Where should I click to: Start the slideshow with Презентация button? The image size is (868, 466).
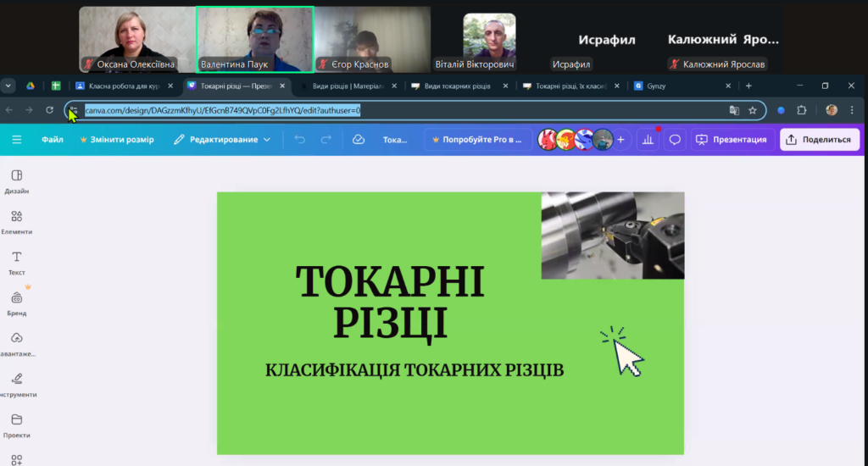(x=731, y=140)
